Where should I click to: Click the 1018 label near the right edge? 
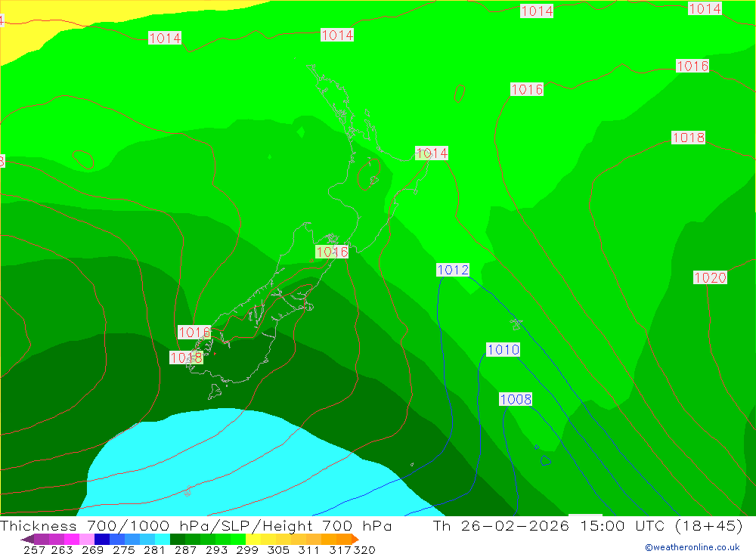click(x=689, y=138)
